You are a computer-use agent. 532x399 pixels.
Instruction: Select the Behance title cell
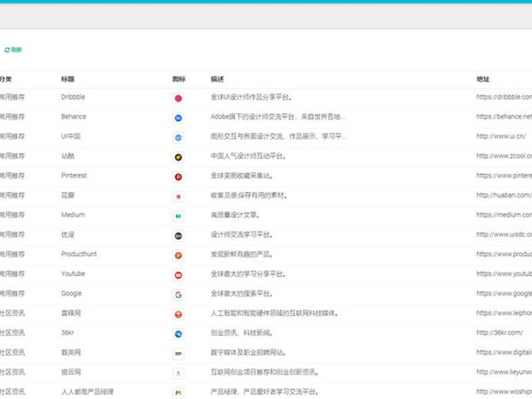point(74,116)
